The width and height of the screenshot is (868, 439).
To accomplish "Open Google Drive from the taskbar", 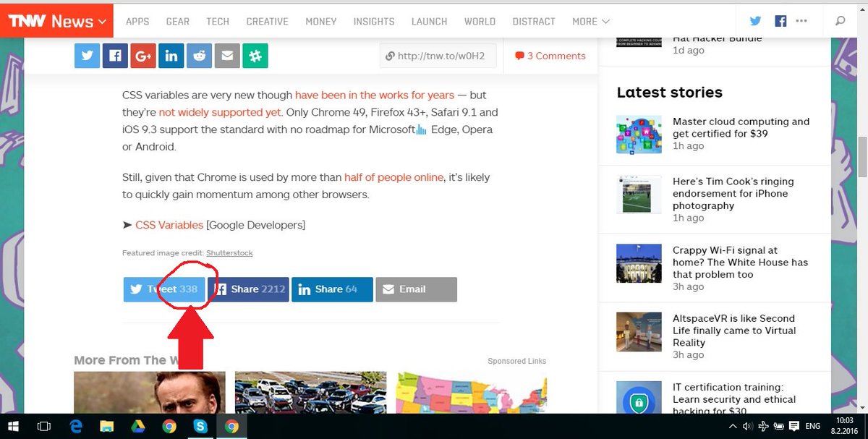I will (138, 427).
